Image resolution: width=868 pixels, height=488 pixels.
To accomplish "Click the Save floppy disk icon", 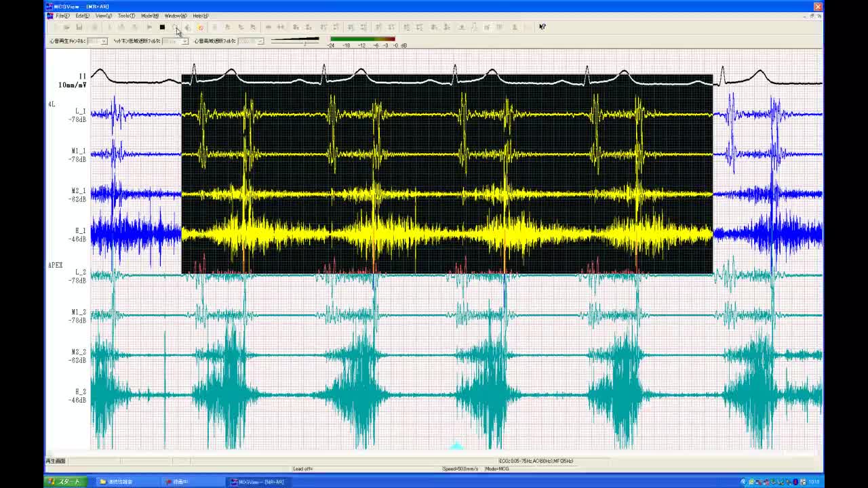I will (x=79, y=27).
